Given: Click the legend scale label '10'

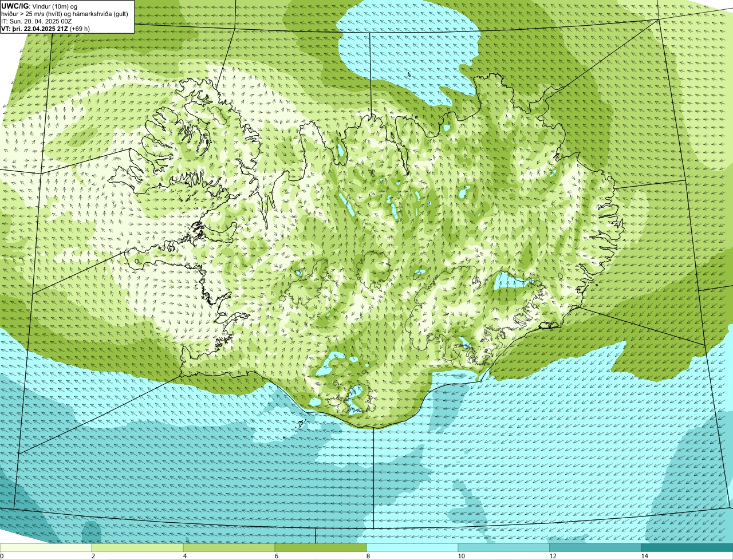Looking at the screenshot, I should coord(461,556).
